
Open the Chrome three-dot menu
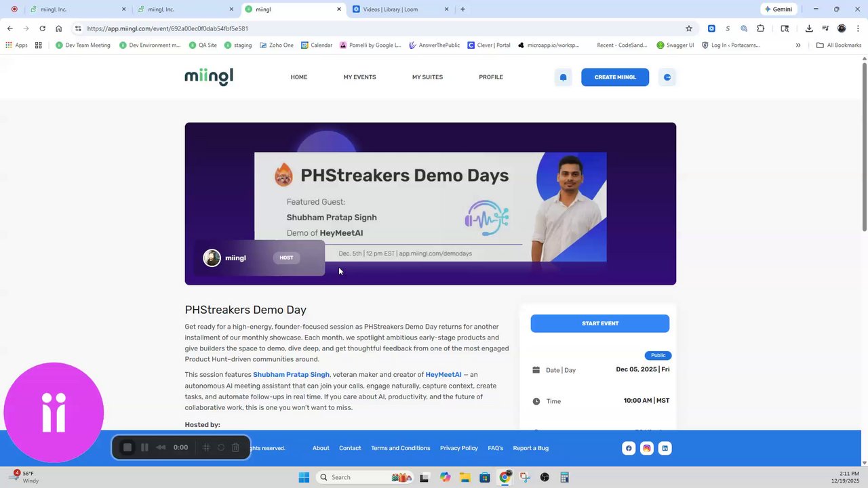click(857, 28)
